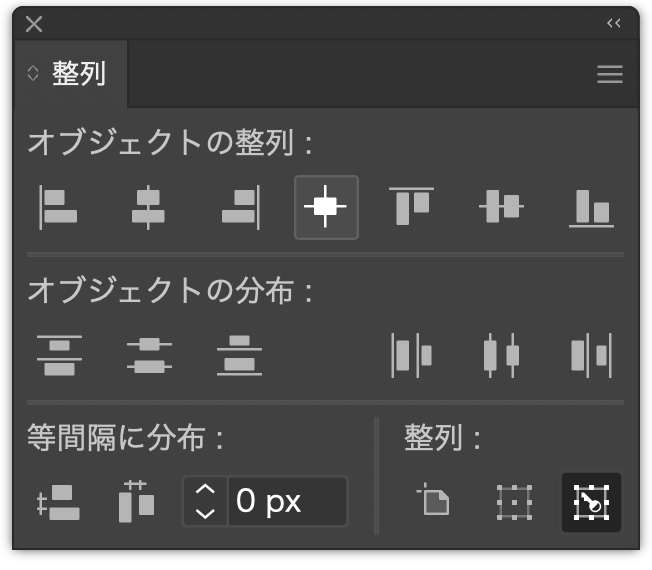
Task: Click horizontal align right icon
Action: 240,207
